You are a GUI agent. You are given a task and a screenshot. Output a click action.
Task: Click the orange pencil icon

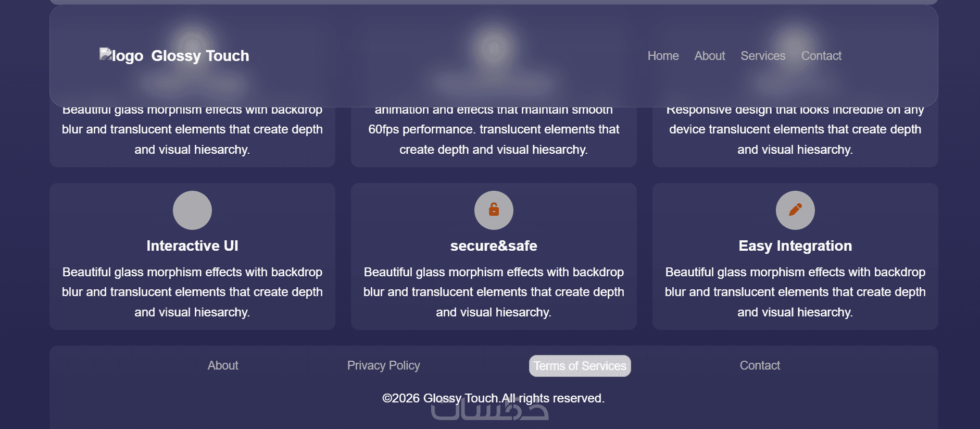tap(795, 210)
